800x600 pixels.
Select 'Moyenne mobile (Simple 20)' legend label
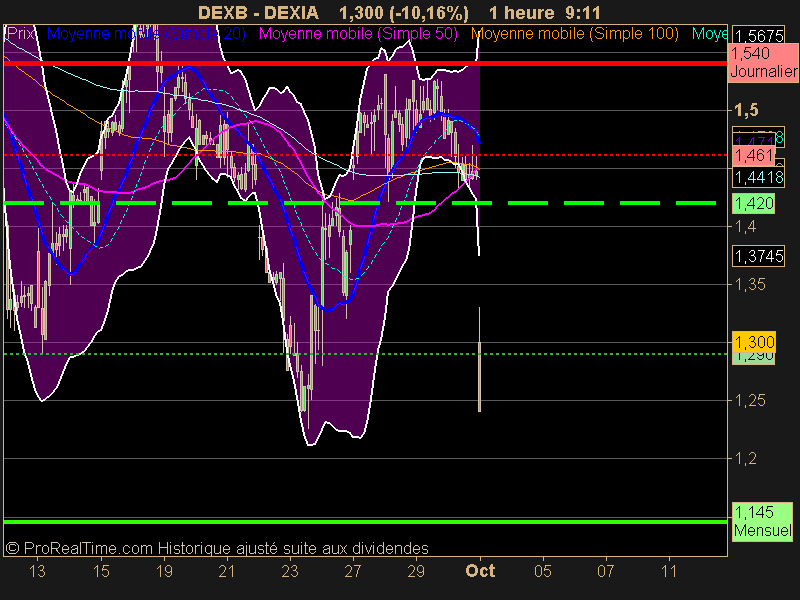146,34
